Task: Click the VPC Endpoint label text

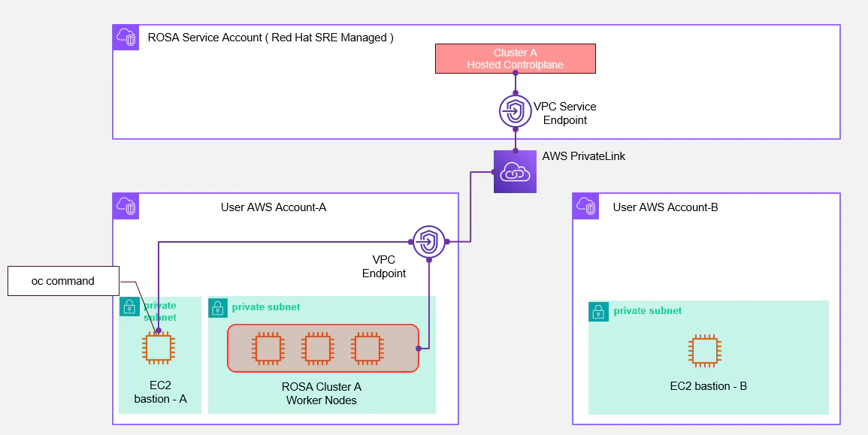Action: (x=383, y=266)
